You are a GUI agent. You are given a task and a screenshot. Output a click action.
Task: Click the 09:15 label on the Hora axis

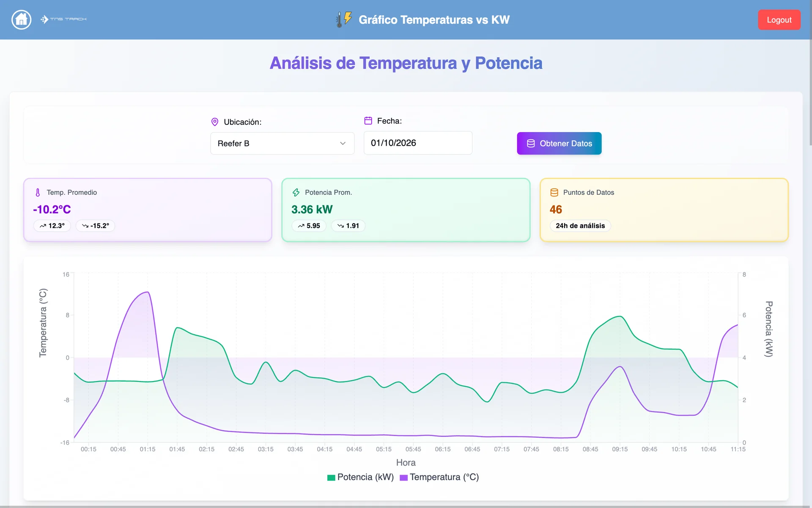coord(620,449)
